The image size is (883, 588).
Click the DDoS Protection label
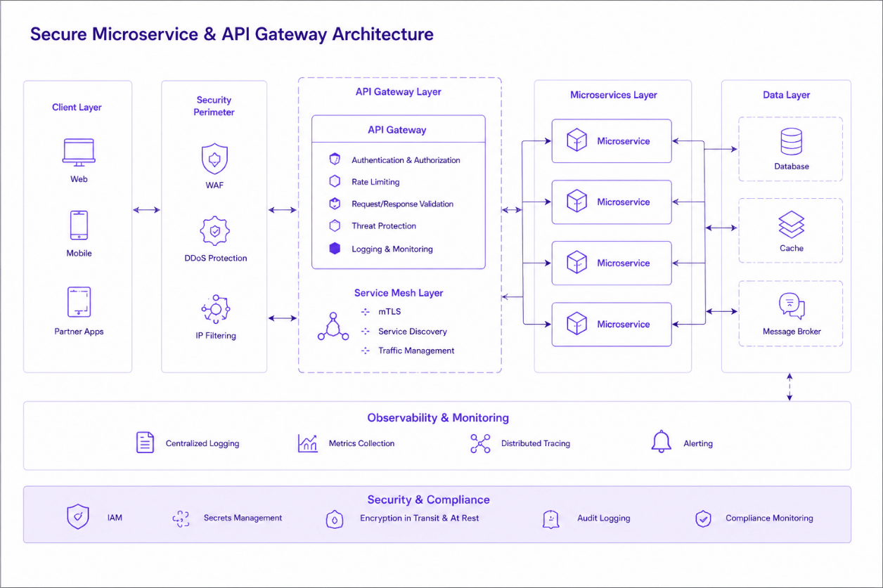tap(216, 258)
